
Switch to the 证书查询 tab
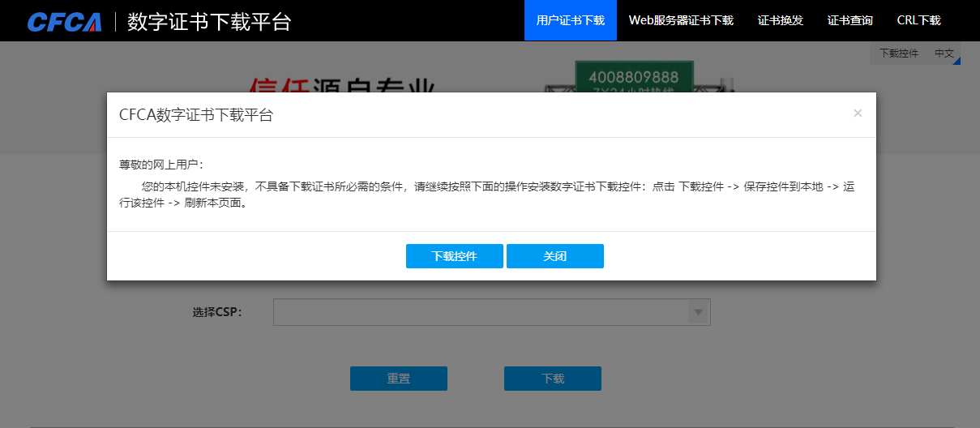[x=850, y=20]
